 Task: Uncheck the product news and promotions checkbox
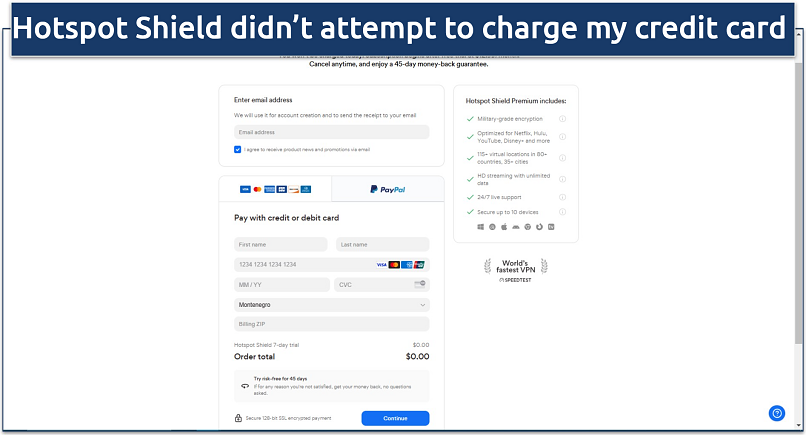point(238,149)
